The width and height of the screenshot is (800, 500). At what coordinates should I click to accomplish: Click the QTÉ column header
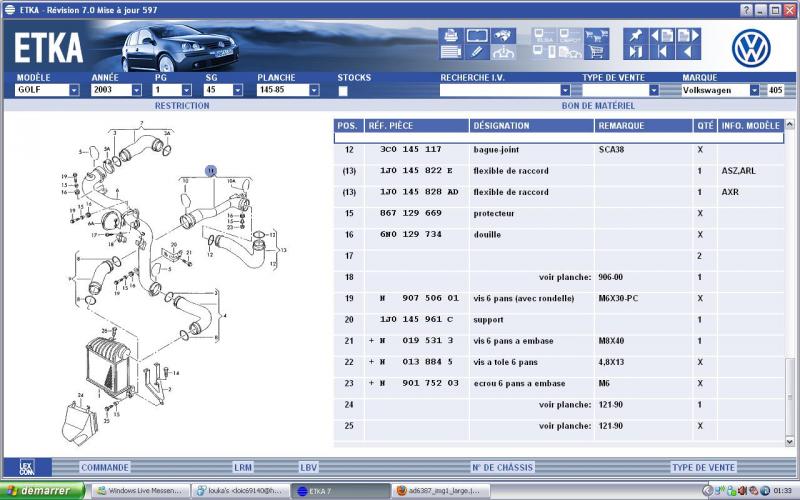pyautogui.click(x=705, y=126)
